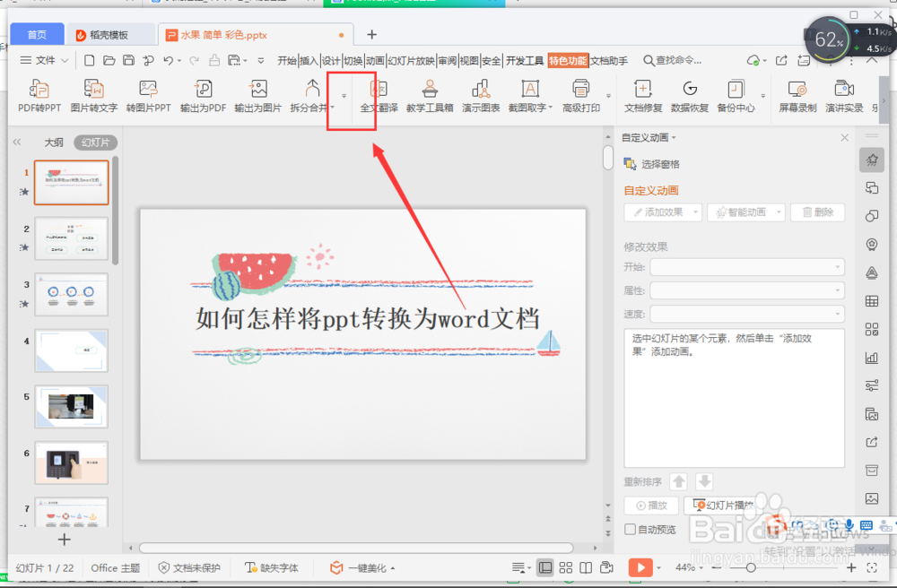Toggle reading view mode in status bar

coord(586,567)
